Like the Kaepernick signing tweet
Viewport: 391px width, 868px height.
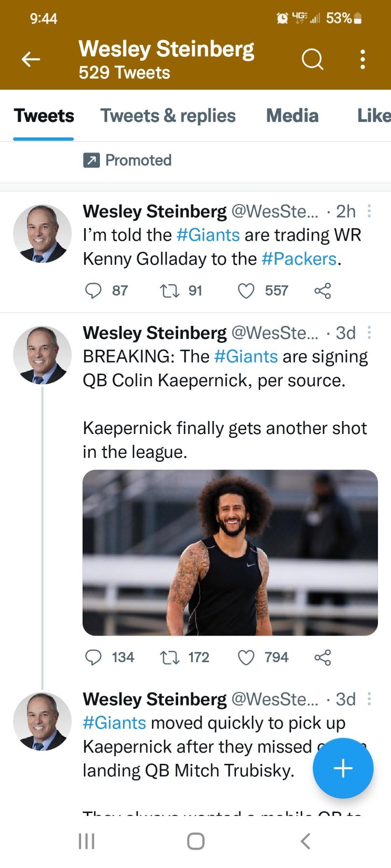point(246,657)
